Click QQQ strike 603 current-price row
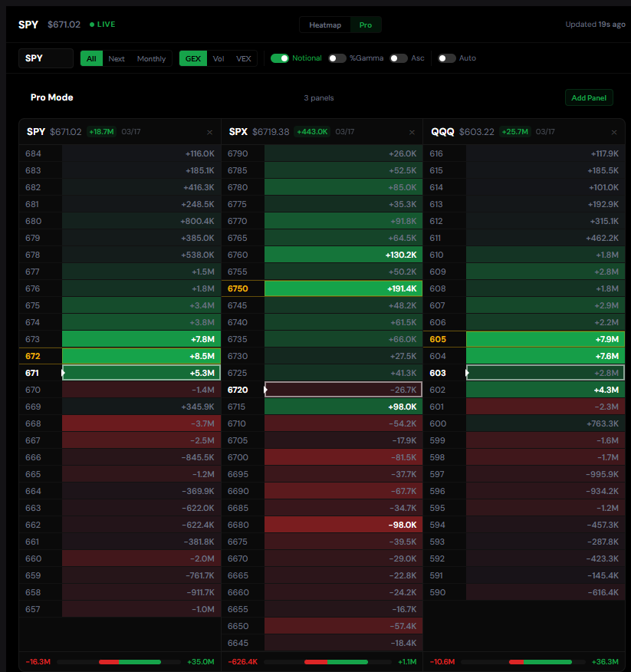Screen dimensions: 631x672 pyautogui.click(x=524, y=373)
